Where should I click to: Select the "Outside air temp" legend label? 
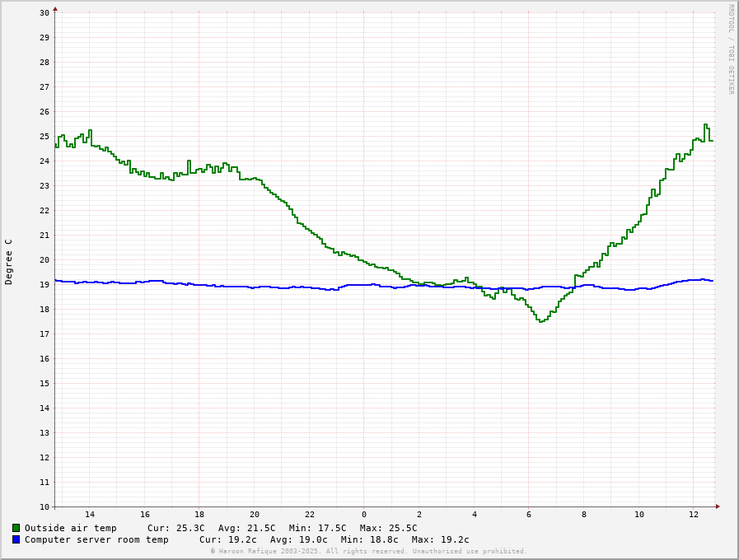(x=71, y=528)
